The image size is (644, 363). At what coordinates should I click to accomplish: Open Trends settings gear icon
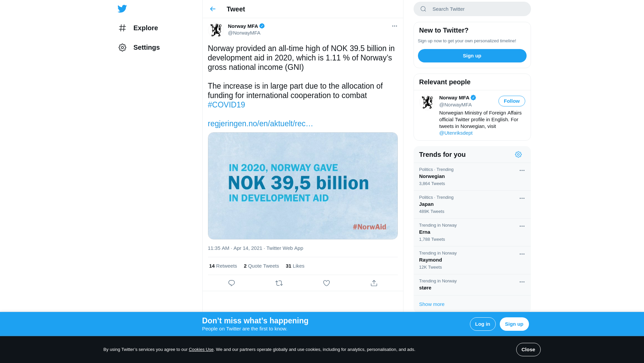[518, 154]
